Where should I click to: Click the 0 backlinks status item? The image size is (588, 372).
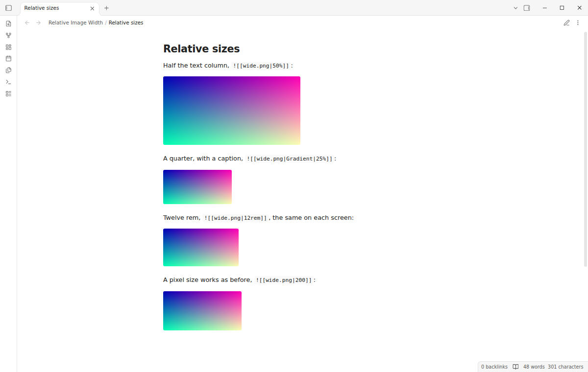pos(494,367)
